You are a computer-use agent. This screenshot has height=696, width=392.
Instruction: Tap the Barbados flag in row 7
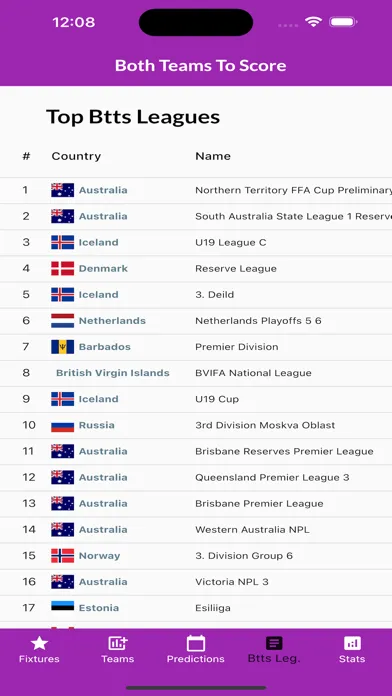(x=63, y=347)
